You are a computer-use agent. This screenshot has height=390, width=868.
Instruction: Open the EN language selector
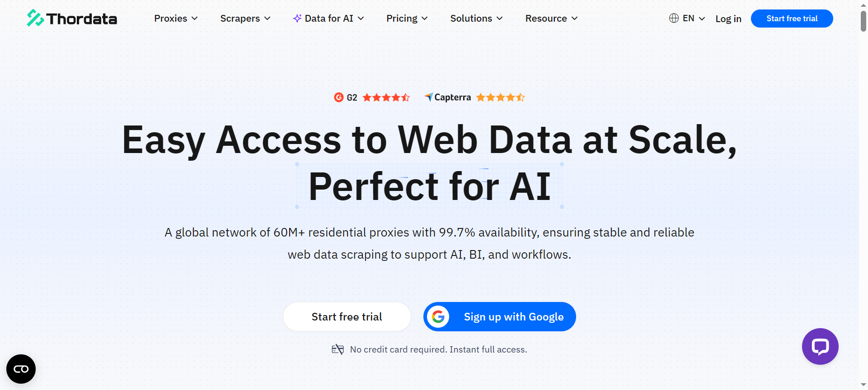coord(694,19)
